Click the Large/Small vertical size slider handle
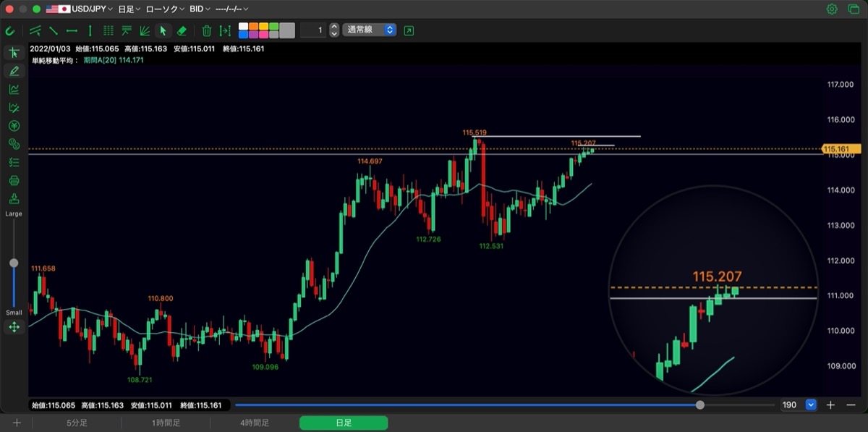 coord(14,263)
